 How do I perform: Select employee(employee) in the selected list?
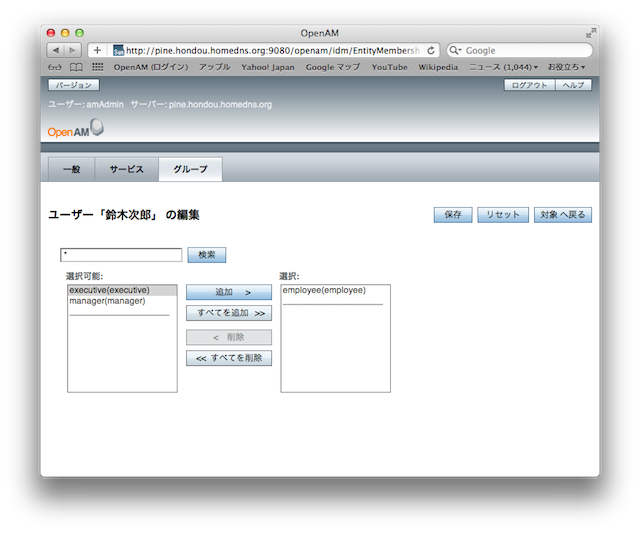click(324, 290)
